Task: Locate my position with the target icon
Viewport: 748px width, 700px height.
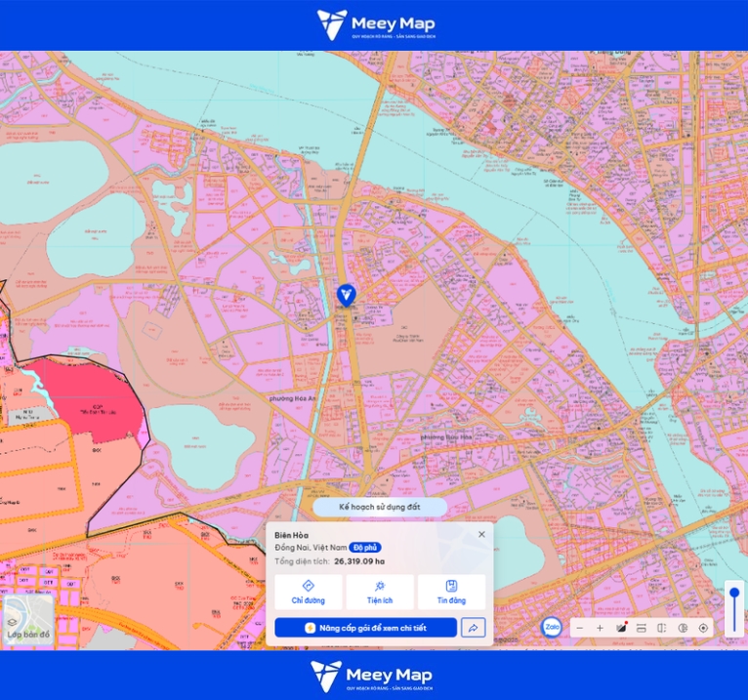Action: click(x=703, y=628)
